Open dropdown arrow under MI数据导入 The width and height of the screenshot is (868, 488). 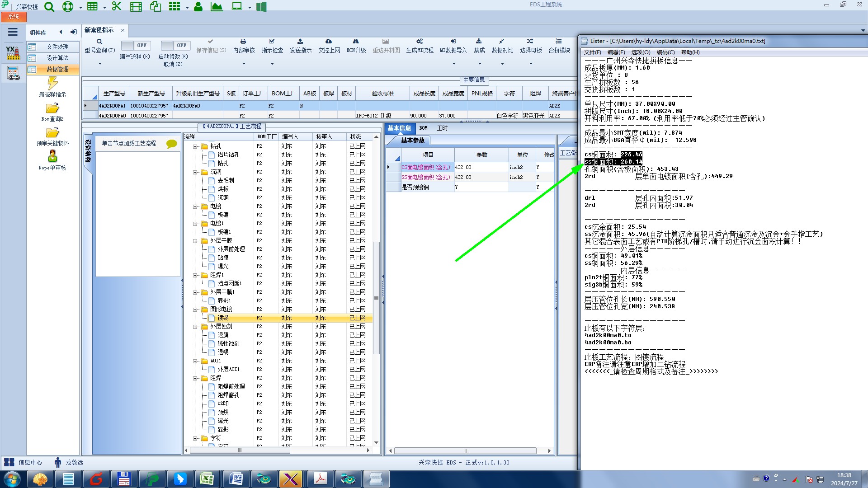point(454,64)
